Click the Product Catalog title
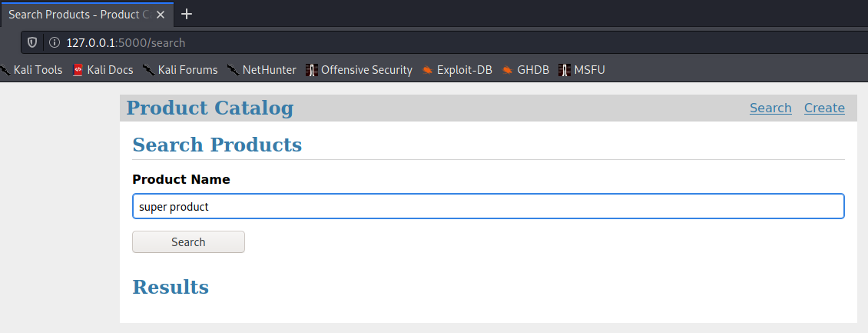 click(210, 108)
